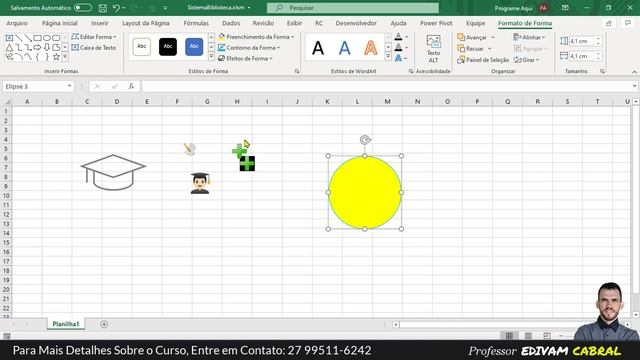This screenshot has height=360, width=640.
Task: Open Painel de Seleção
Action: tap(483, 60)
